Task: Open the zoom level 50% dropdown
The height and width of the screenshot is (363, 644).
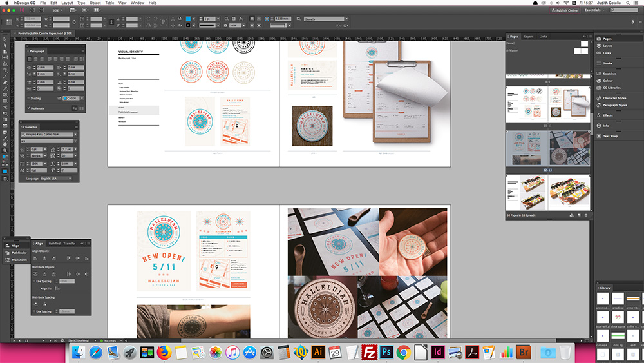Action: pos(57,10)
